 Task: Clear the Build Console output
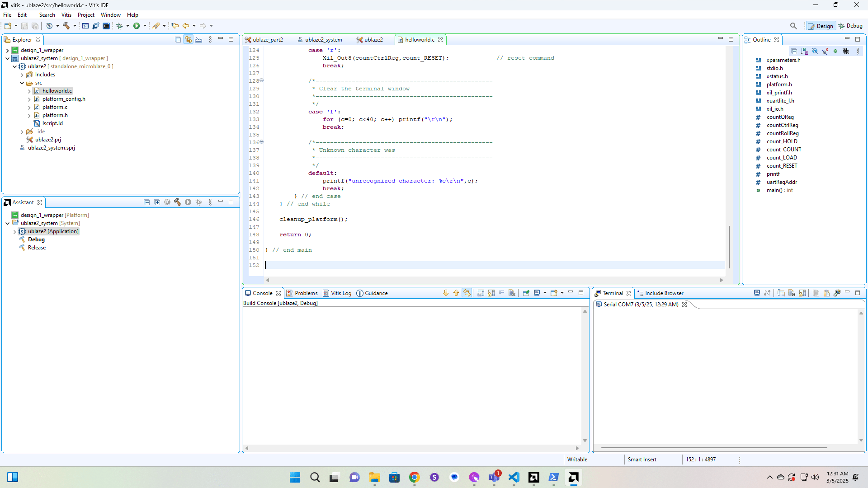click(511, 293)
